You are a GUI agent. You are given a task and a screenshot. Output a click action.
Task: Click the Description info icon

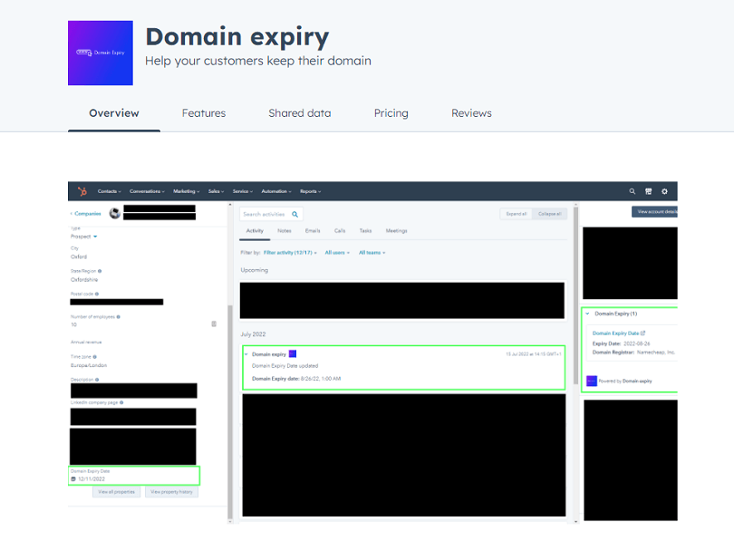pyautogui.click(x=97, y=380)
